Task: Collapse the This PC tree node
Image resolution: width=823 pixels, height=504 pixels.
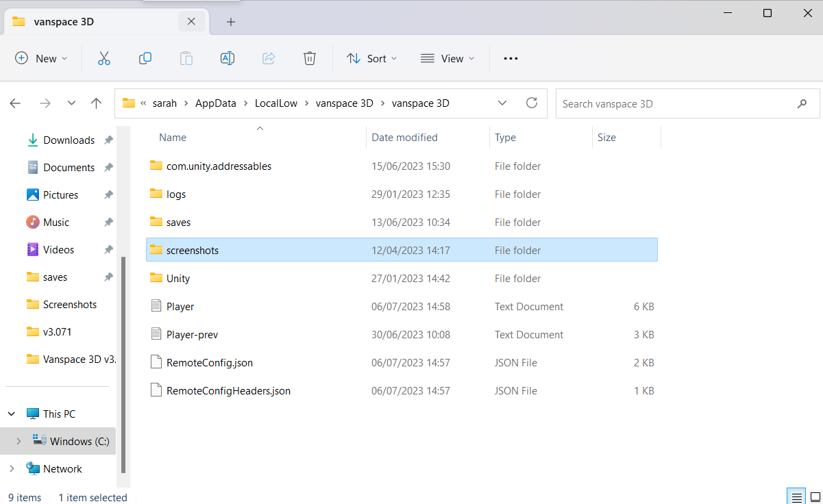Action: click(x=12, y=414)
